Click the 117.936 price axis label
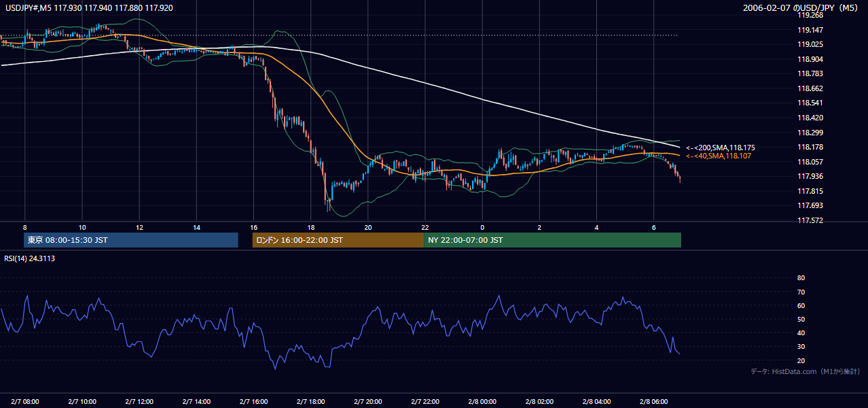This screenshot has width=868, height=408. pos(810,177)
